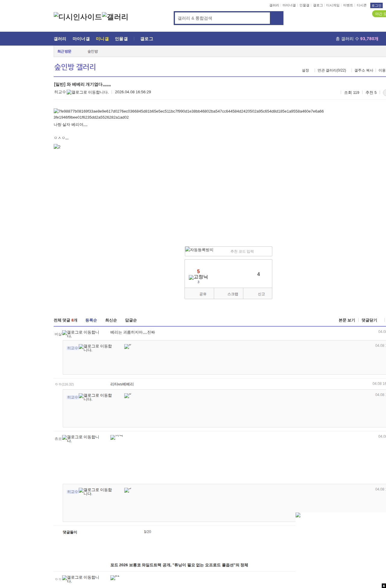Click the 공유 share button
Image resolution: width=386 pixels, height=588 pixels.
click(x=199, y=294)
